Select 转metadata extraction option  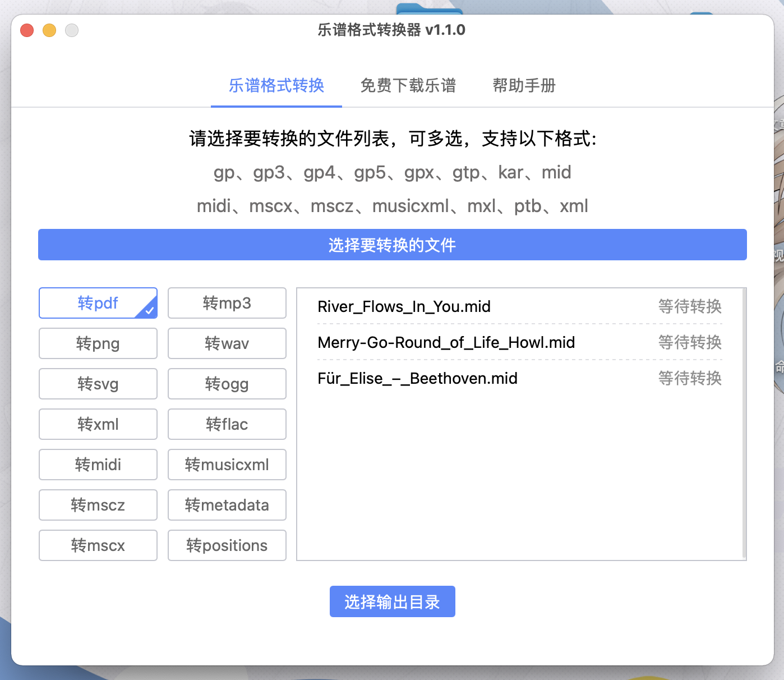tap(227, 505)
